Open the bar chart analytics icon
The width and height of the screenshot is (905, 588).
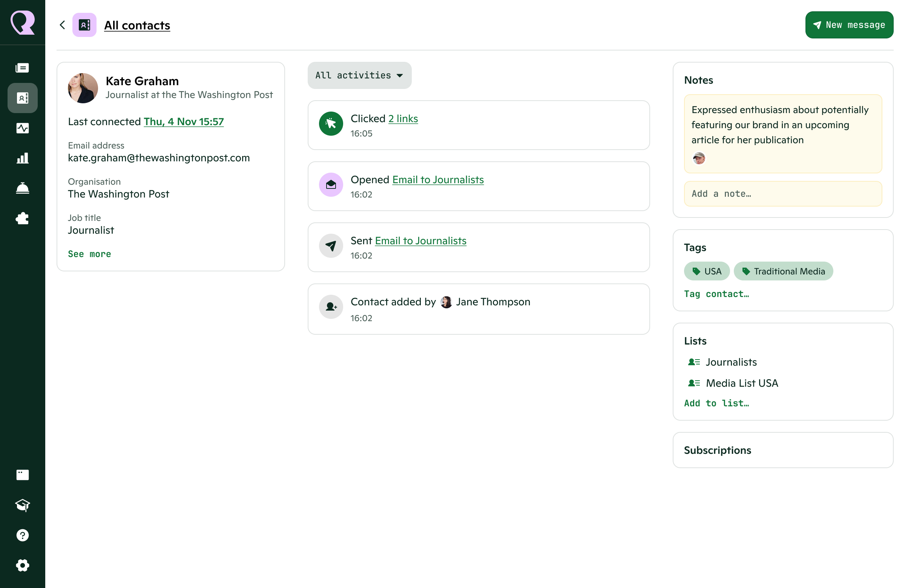click(22, 158)
